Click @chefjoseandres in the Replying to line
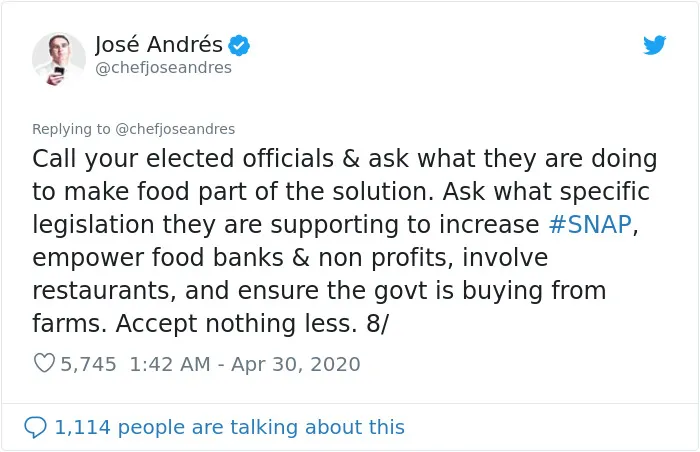 175,129
